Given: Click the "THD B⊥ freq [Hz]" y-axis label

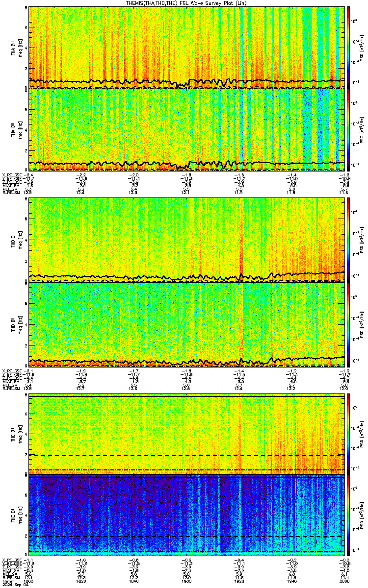Looking at the screenshot, I should (x=17, y=240).
